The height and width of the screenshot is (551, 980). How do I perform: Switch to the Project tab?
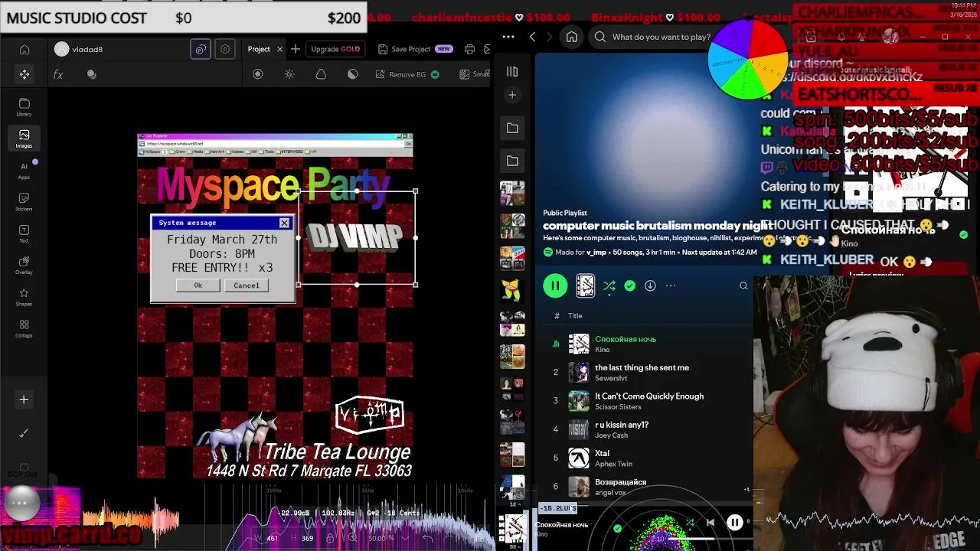(259, 49)
